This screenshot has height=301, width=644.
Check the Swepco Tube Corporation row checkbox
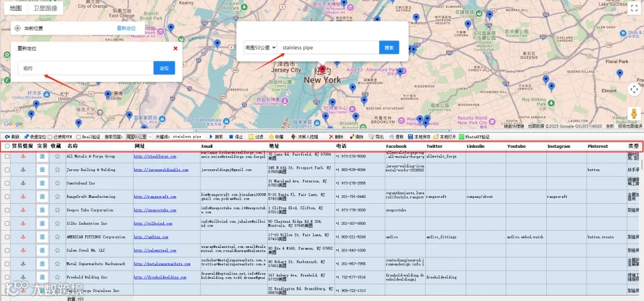click(x=7, y=210)
